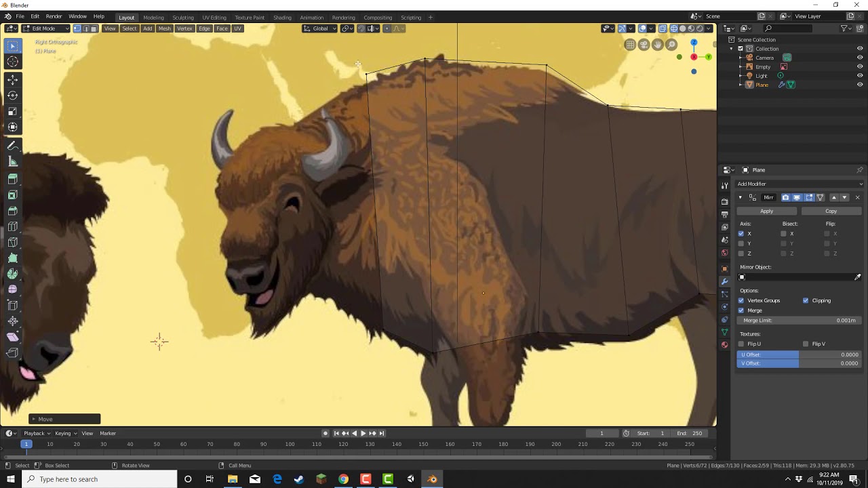This screenshot has height=488, width=868.
Task: Click the pan view hand gizmo
Action: (x=658, y=45)
